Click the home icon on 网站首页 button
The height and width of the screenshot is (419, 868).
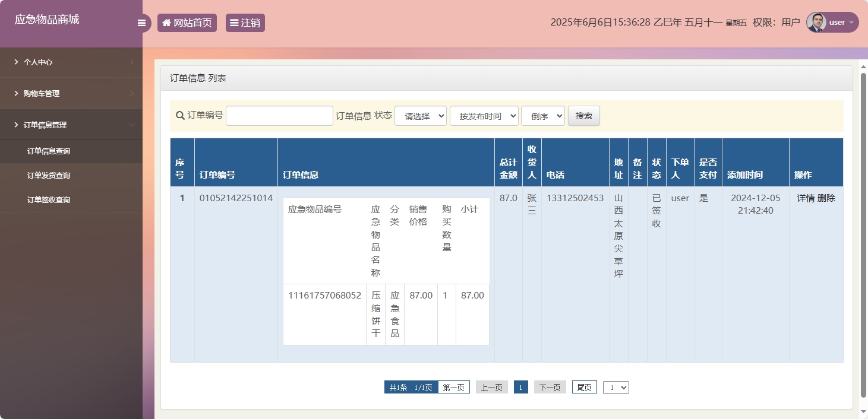point(166,22)
